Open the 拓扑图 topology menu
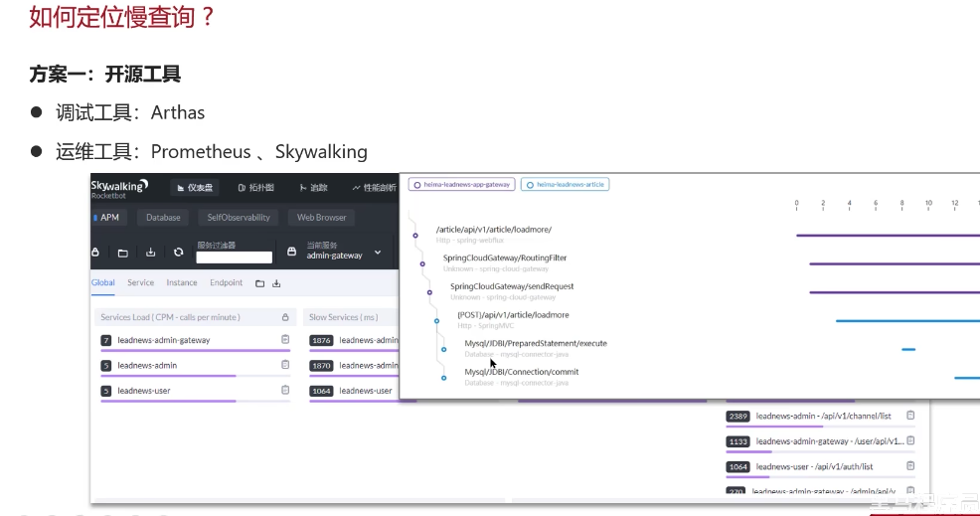Viewport: 980px width, 516px height. pos(256,188)
